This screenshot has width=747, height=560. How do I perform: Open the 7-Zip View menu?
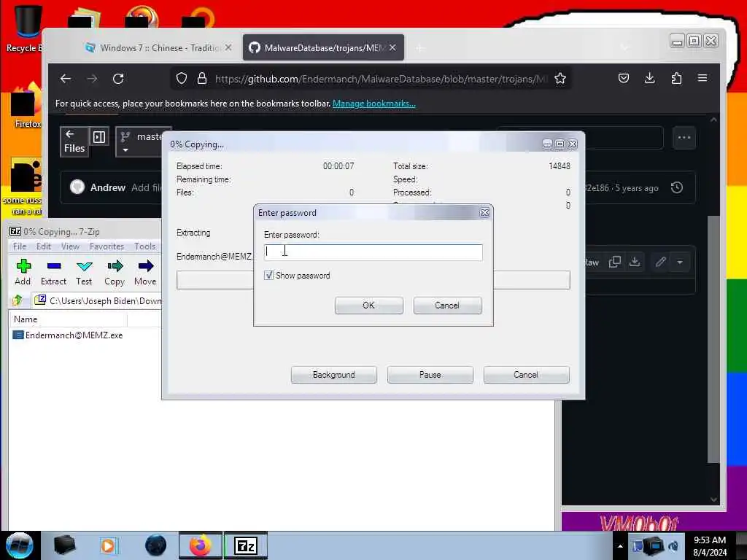(70, 246)
